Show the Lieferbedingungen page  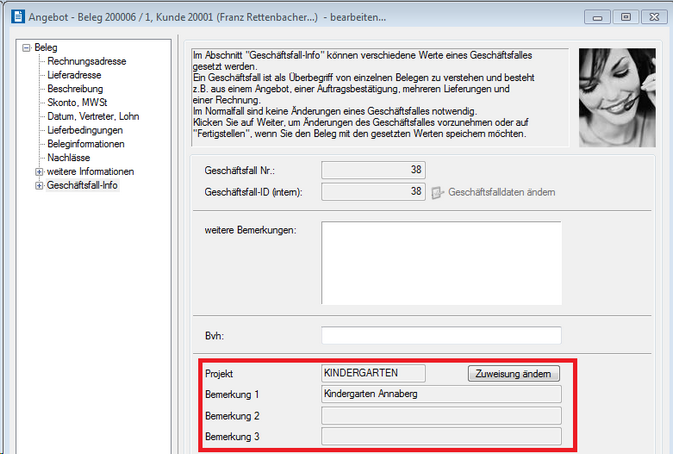[x=85, y=131]
